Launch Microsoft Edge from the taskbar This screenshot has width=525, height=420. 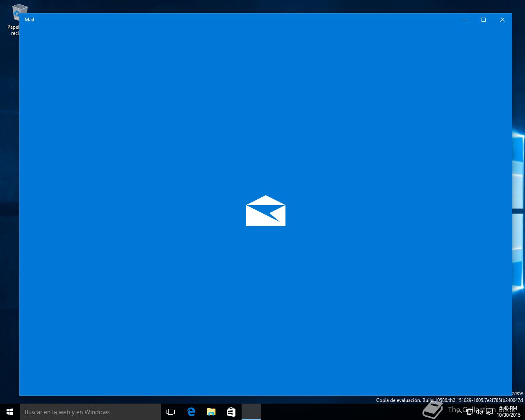191,412
